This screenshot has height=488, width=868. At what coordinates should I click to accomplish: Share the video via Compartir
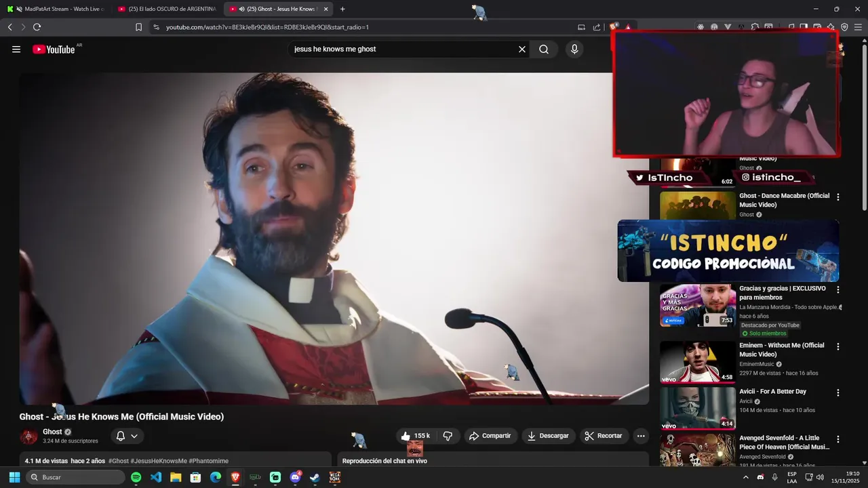tap(490, 436)
